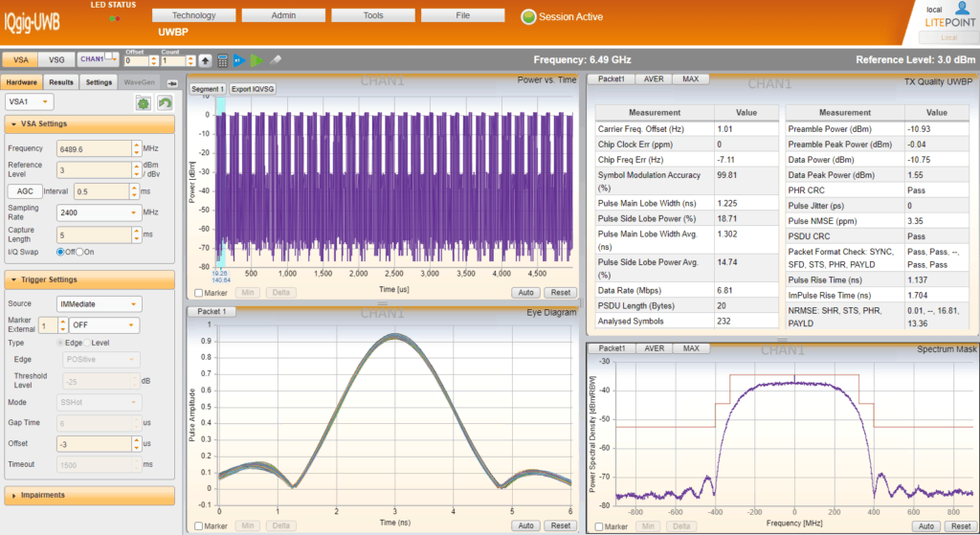Viewport: 980px width, 535px height.
Task: Click the Capture Length input field
Action: (x=95, y=235)
